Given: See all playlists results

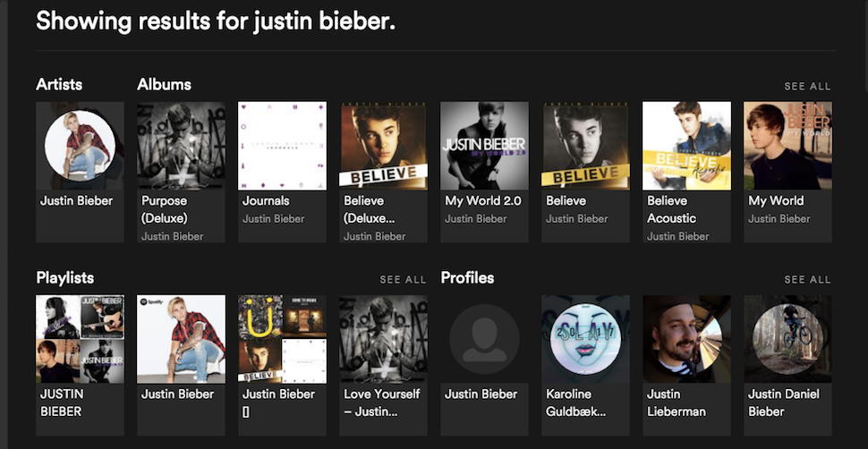Looking at the screenshot, I should point(403,280).
